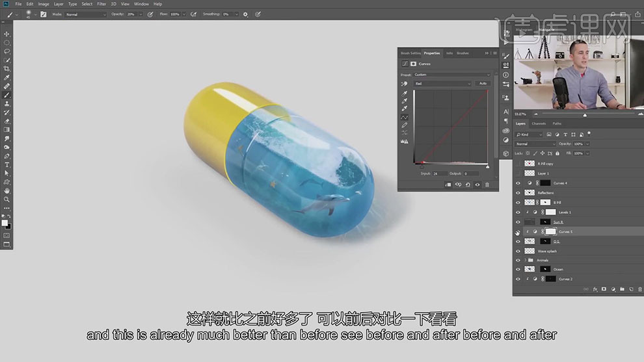Image resolution: width=644 pixels, height=362 pixels.
Task: Switch to the Channels tab
Action: (x=539, y=123)
